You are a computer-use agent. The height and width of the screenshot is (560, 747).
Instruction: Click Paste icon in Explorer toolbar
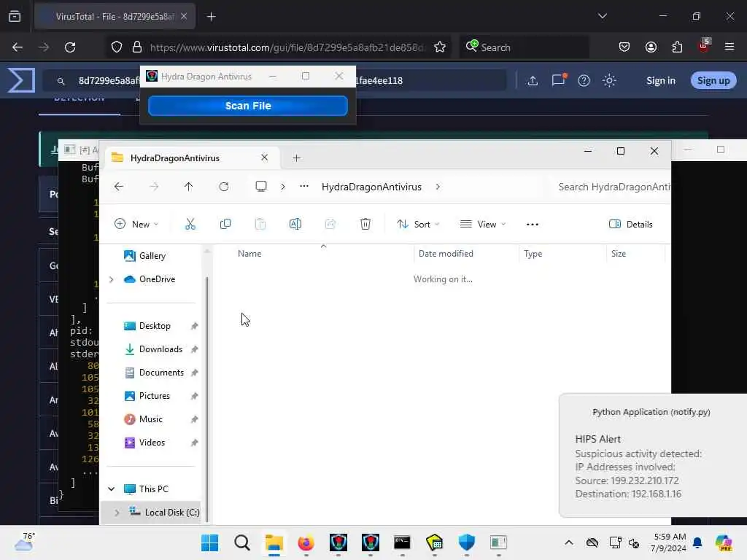coord(260,224)
